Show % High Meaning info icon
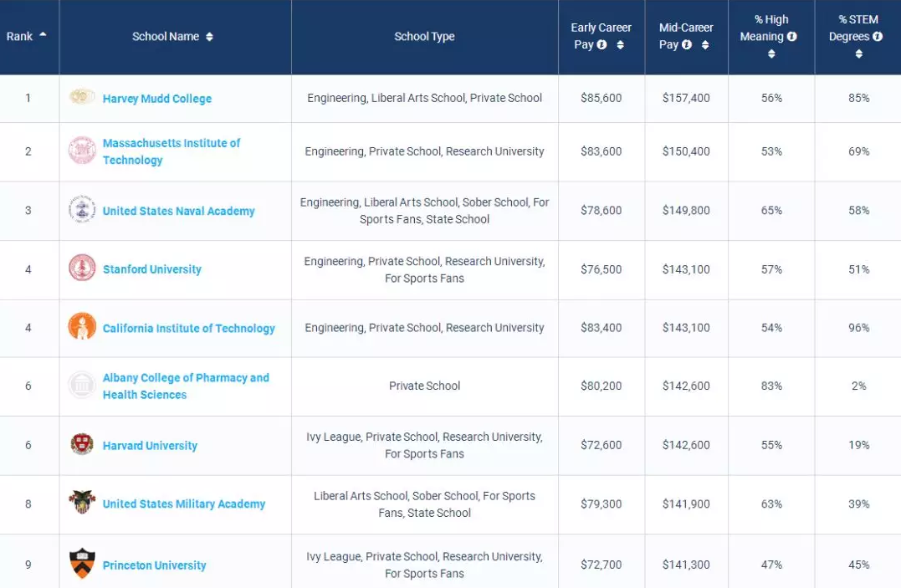Screen dimensions: 901x588 pos(791,36)
